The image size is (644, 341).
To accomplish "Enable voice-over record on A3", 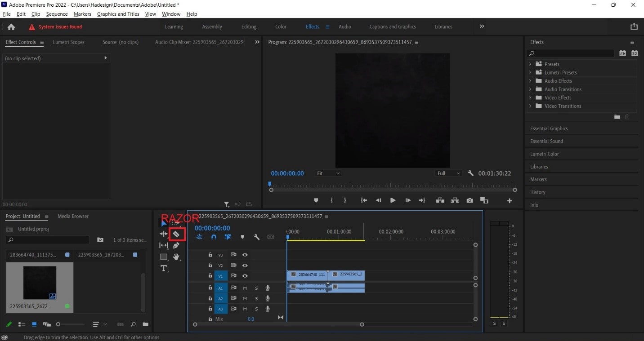I will (x=268, y=309).
